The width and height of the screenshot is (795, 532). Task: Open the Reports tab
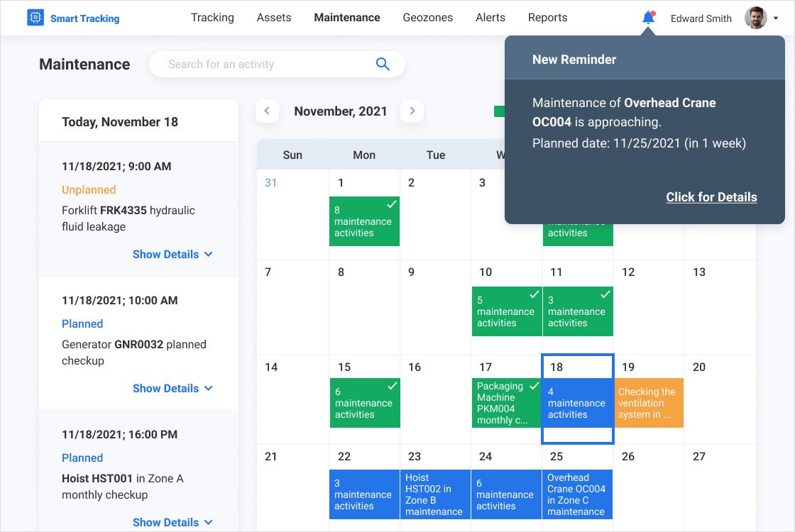(547, 18)
